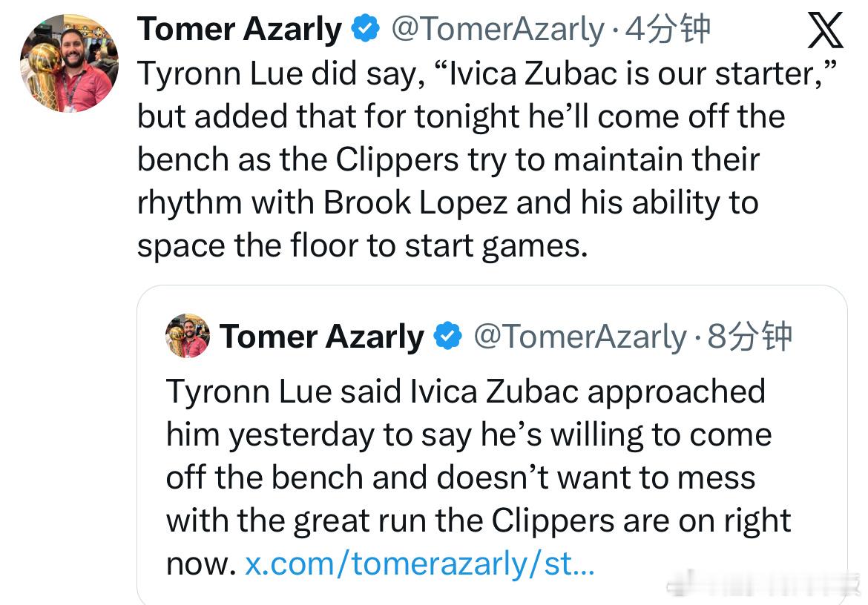Open the main tweet's Tomer Azarly display name
868x605 pixels.
point(240,30)
